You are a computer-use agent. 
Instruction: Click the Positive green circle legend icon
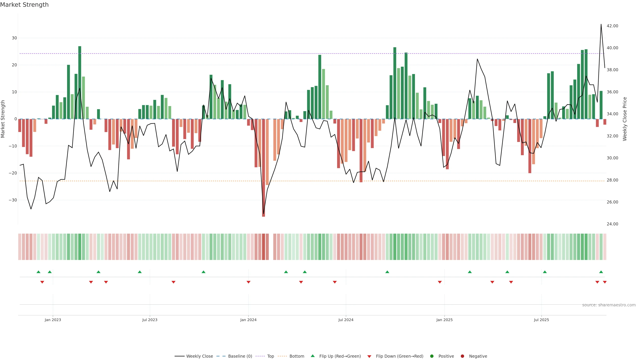[432, 356]
